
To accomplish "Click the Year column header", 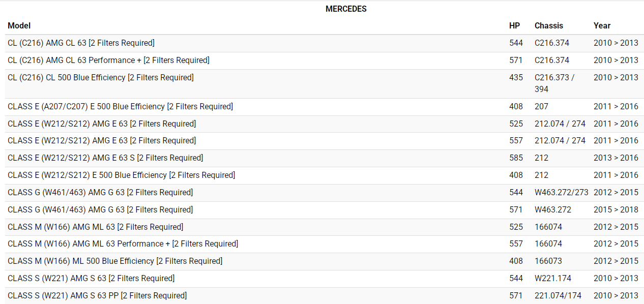I will coord(602,25).
